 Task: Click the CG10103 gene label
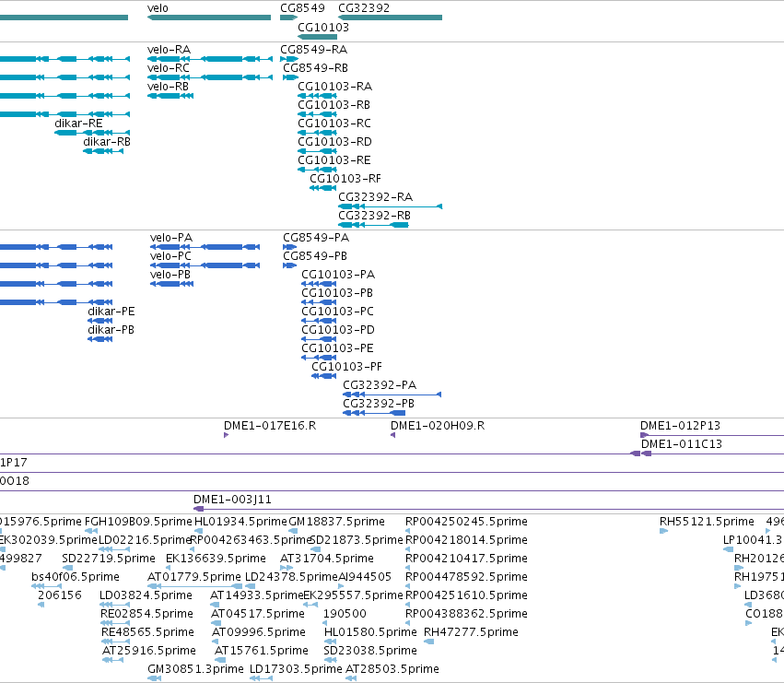point(323,28)
